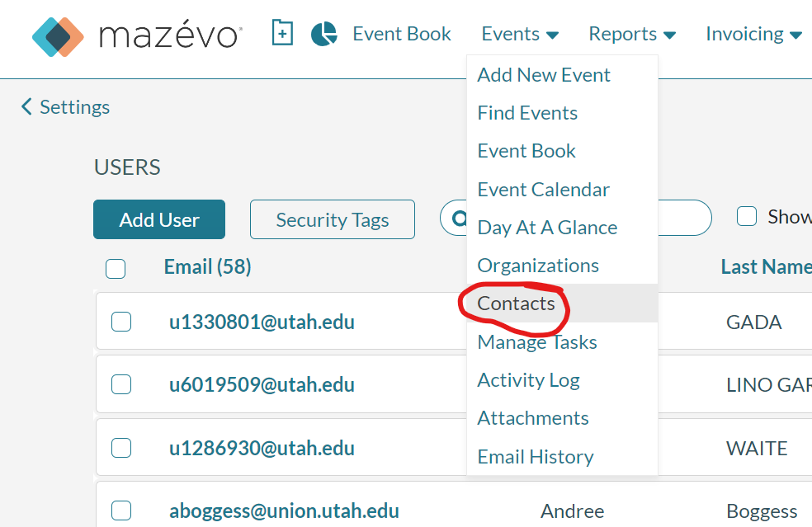The image size is (812, 527).
Task: Toggle the select-all checkbox beside Email
Action: point(116,268)
